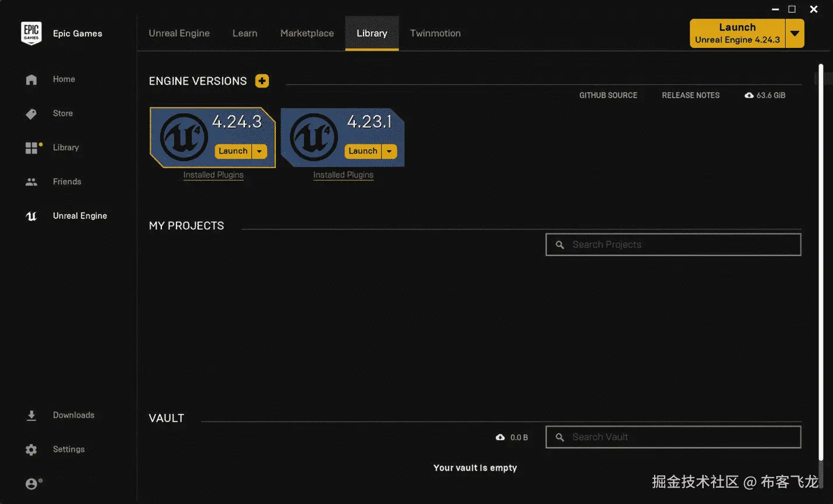Open Downloads via the download arrow icon
This screenshot has height=504, width=833.
point(32,415)
